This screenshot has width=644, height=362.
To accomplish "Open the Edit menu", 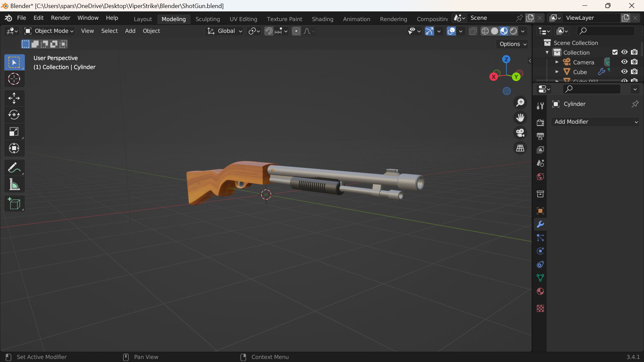I will (38, 18).
